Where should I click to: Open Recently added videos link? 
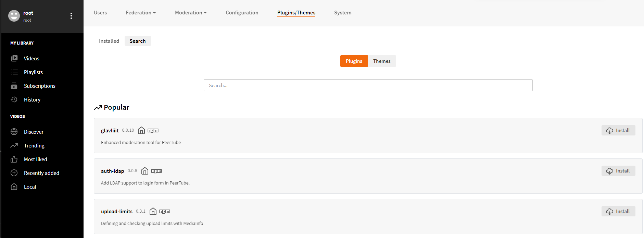pyautogui.click(x=41, y=173)
